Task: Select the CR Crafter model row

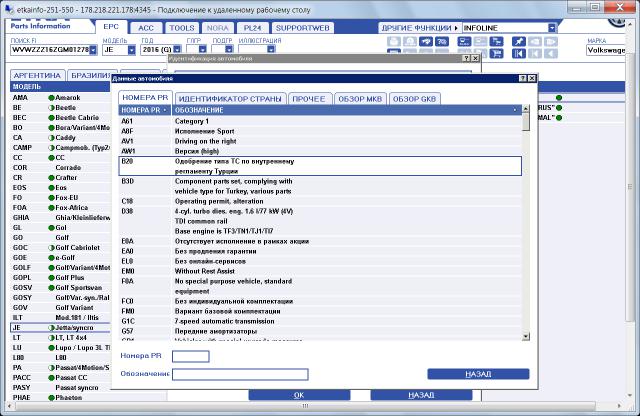Action: 60,178
